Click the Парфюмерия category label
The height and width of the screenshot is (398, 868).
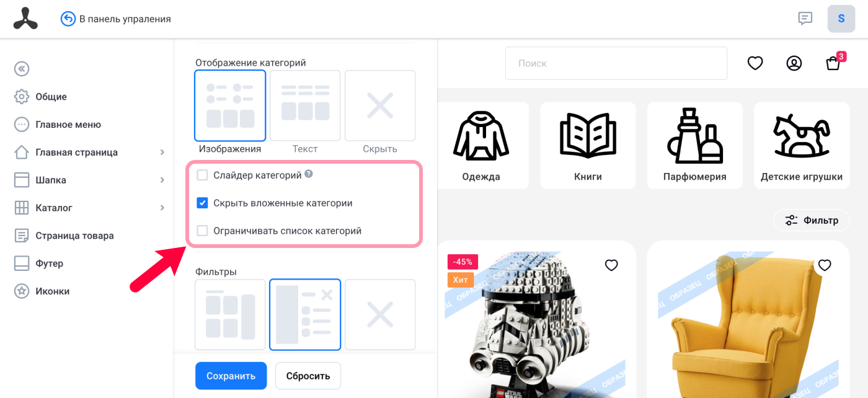[x=694, y=177]
